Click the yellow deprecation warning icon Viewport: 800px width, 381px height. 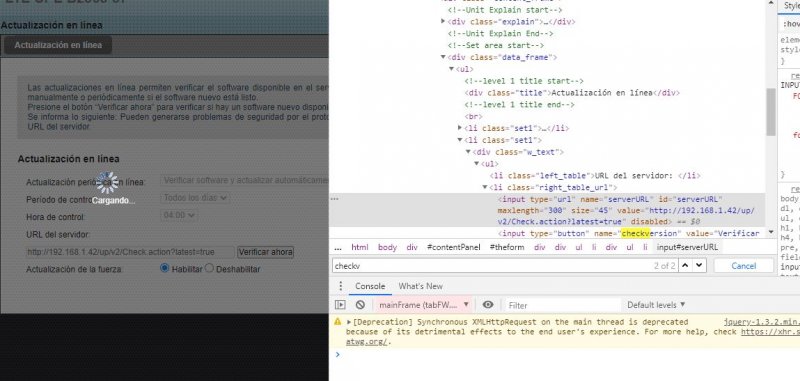337,322
